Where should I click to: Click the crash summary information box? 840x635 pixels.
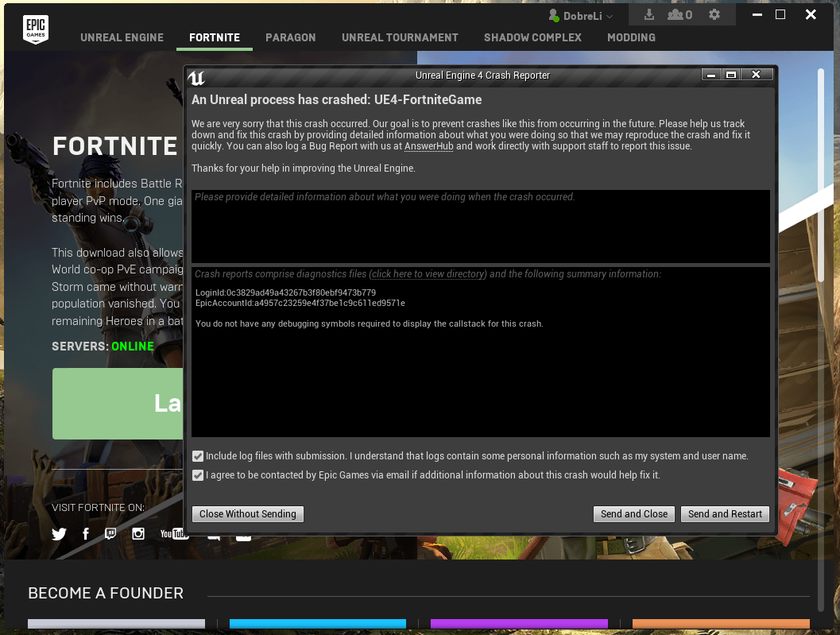[481, 352]
